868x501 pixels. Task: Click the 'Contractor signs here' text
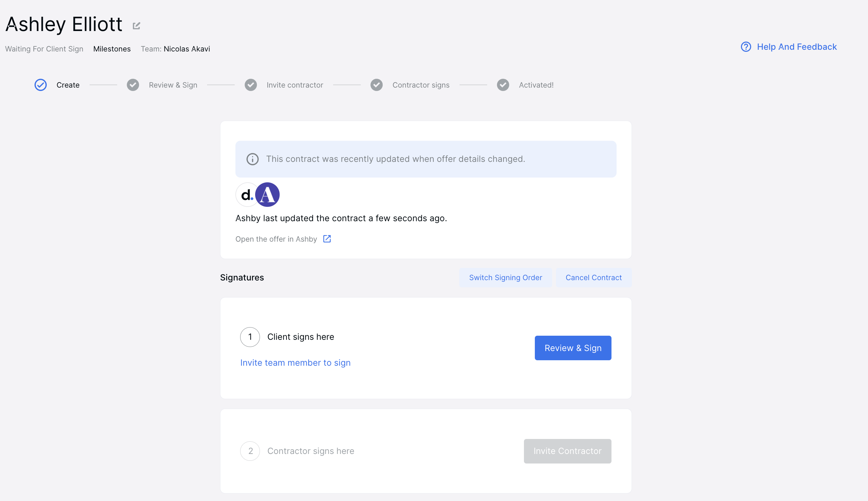(311, 451)
